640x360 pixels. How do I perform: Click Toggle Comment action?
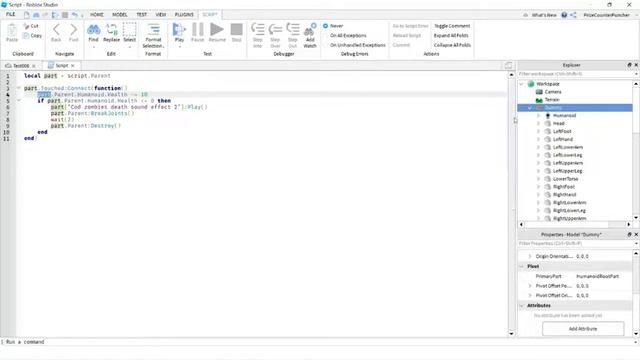click(452, 26)
